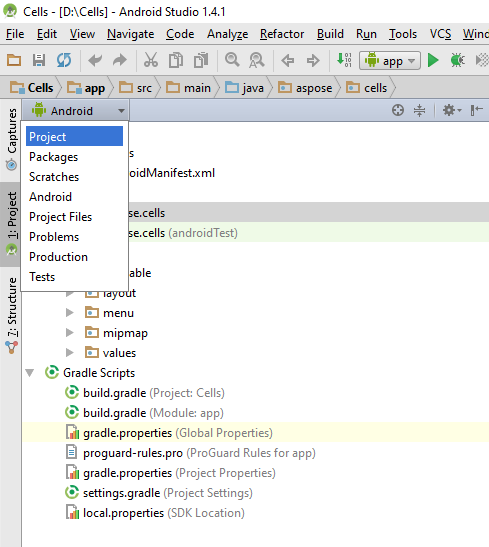Expand the values resource folder
Viewport: 489px width, 547px height.
click(x=70, y=353)
